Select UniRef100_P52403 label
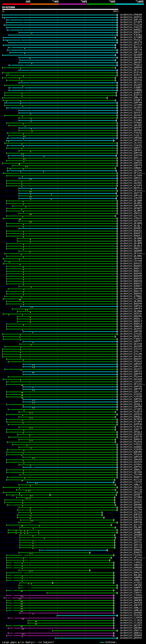 pos(131,361)
